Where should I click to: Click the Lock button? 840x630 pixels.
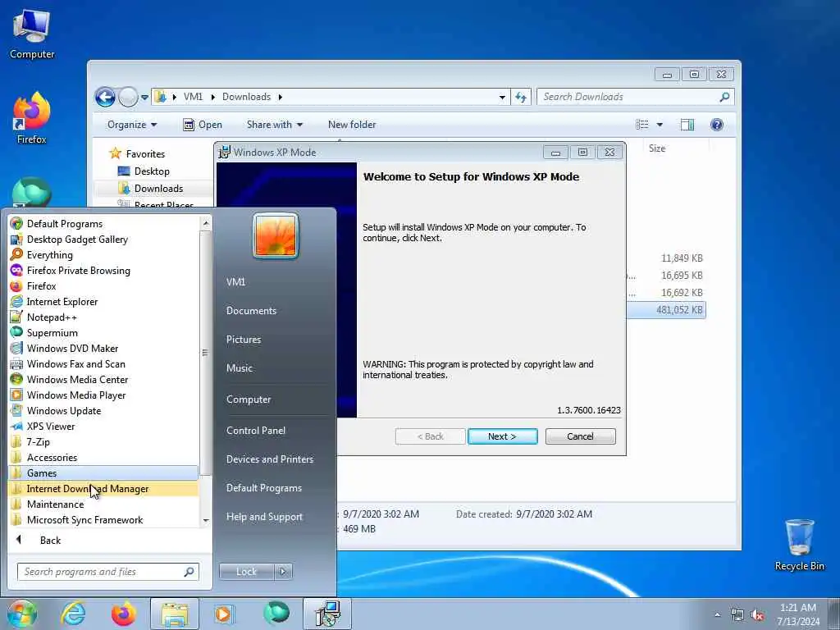point(246,572)
